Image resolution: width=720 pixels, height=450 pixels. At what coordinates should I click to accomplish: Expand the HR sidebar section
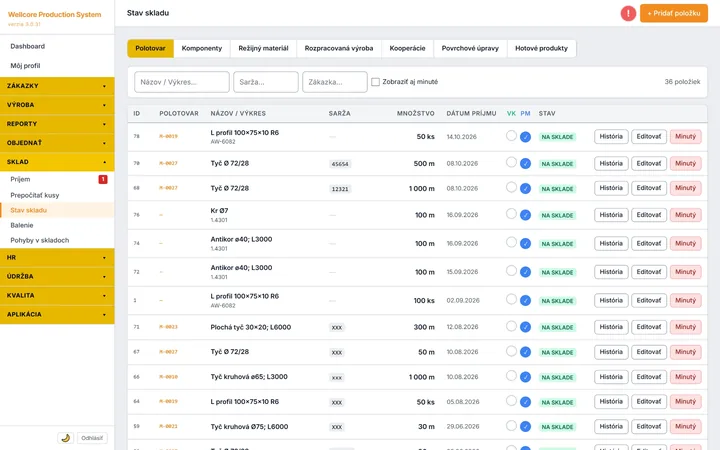click(x=57, y=258)
